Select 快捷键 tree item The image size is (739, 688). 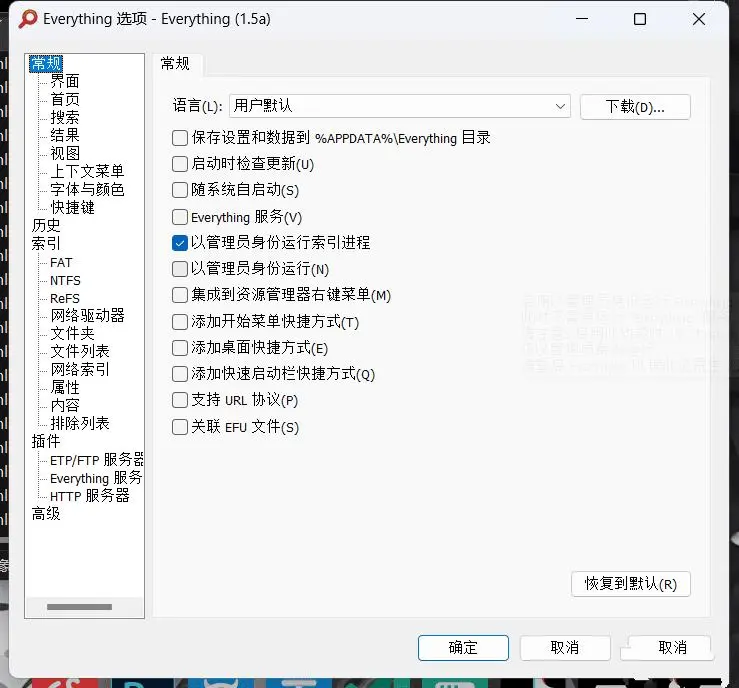coord(73,207)
